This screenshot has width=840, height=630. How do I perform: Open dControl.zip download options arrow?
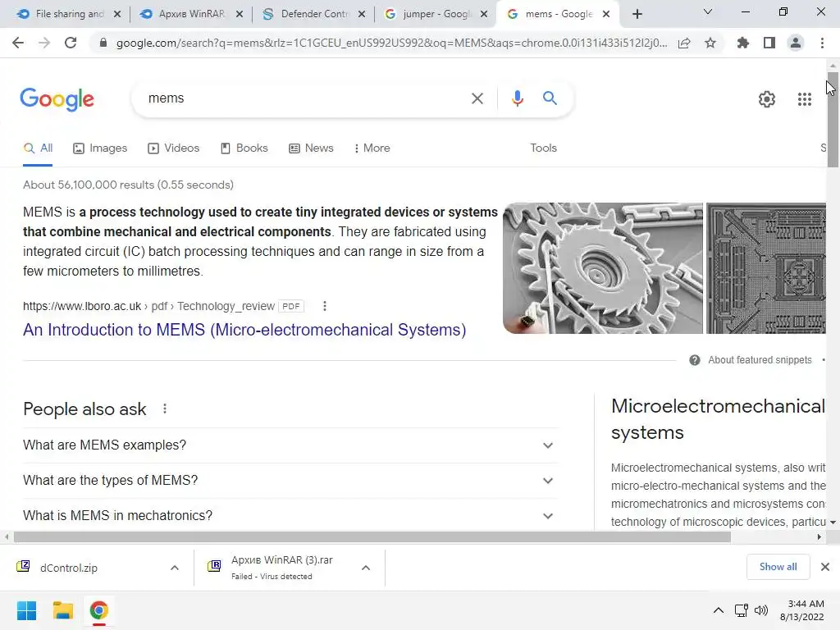pos(175,568)
